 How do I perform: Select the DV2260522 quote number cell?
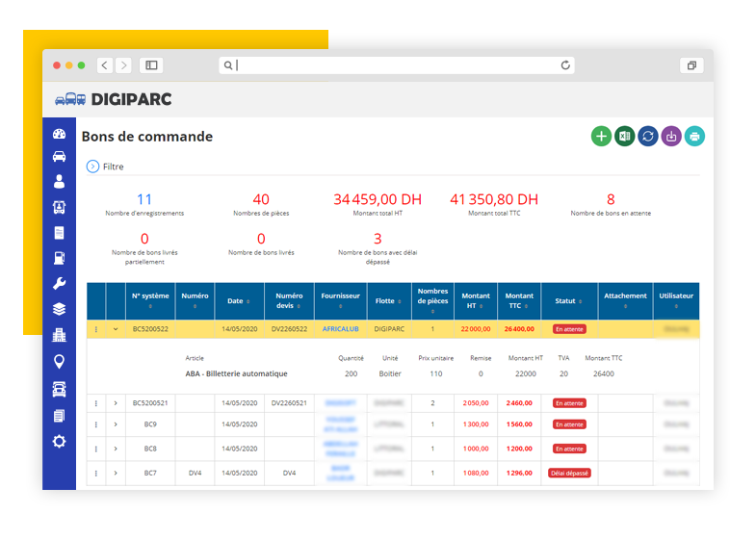(x=289, y=329)
